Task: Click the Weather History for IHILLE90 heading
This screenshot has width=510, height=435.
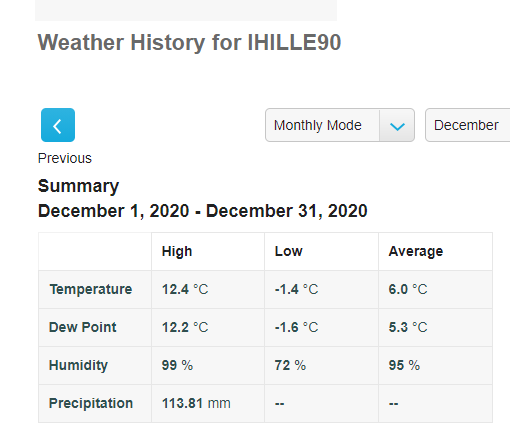Action: tap(189, 42)
